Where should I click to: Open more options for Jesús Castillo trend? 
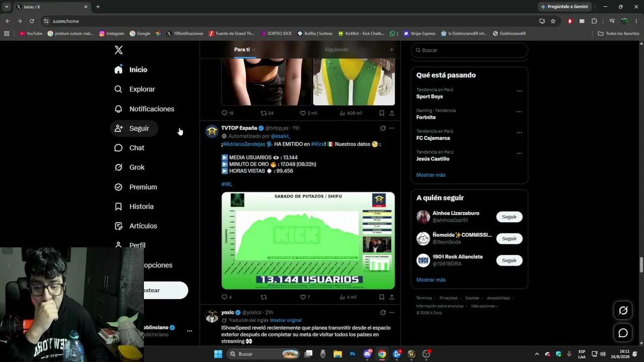(x=519, y=153)
